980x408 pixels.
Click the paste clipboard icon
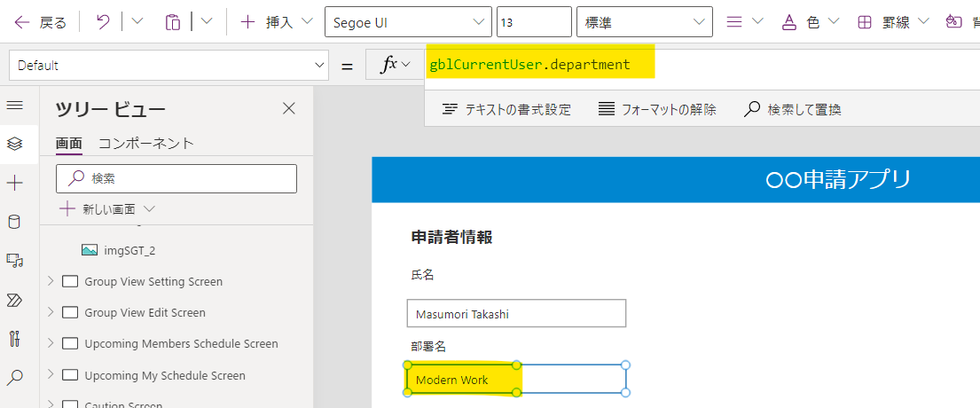pos(173,22)
